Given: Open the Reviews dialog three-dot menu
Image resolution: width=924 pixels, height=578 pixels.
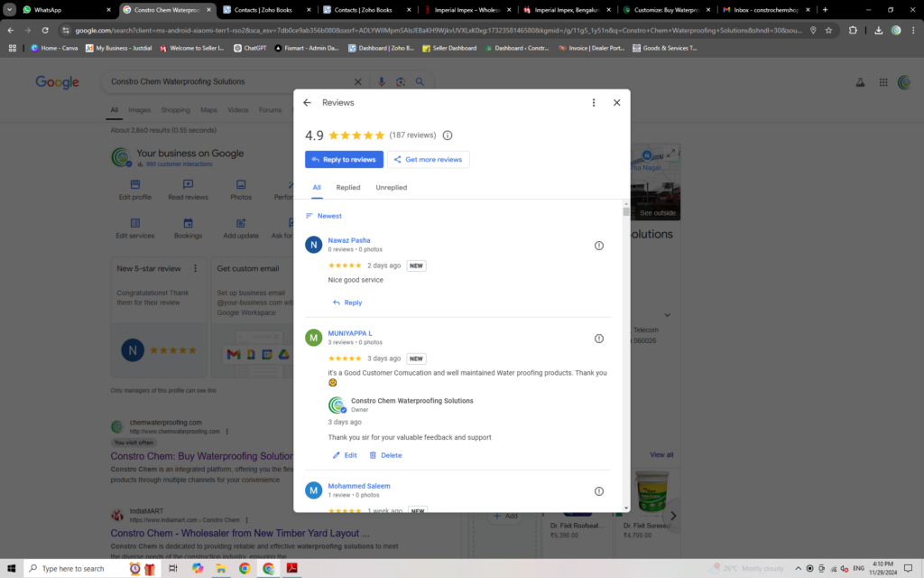Looking at the screenshot, I should tap(594, 103).
